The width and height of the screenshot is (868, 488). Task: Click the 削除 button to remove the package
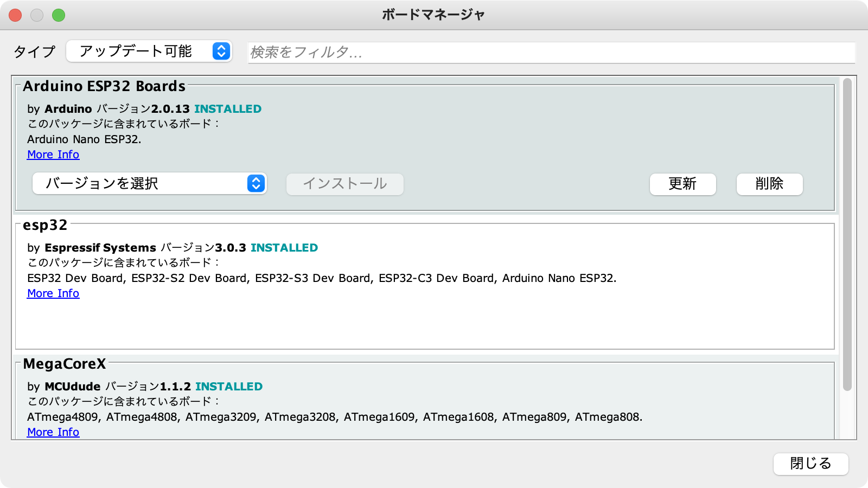(x=769, y=184)
